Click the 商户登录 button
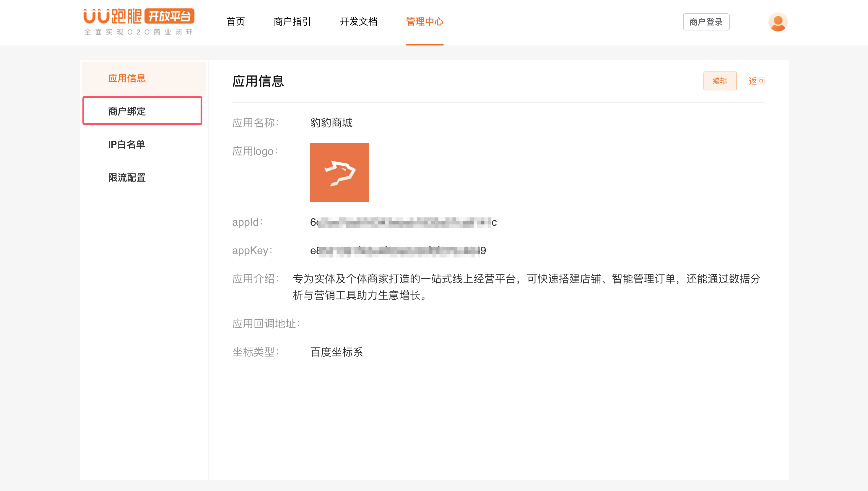 [706, 22]
